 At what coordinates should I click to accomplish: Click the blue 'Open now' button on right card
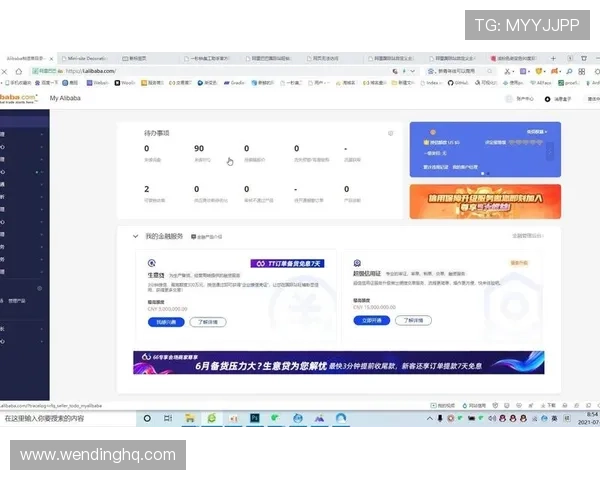[x=372, y=320]
